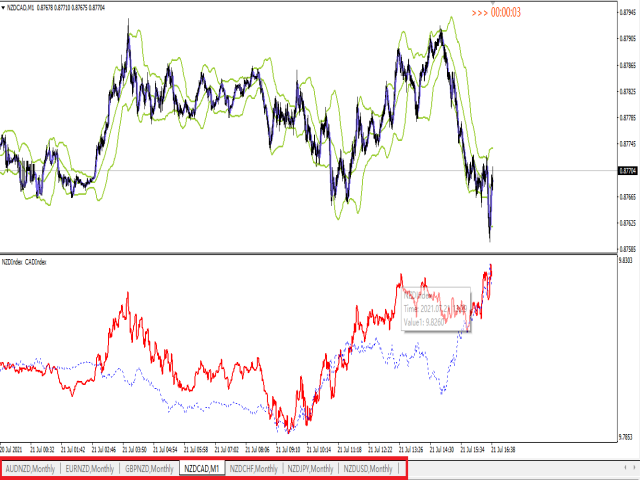The width and height of the screenshot is (640, 480).
Task: Click the 9.8303 indicator scale value
Action: pyautogui.click(x=626, y=260)
